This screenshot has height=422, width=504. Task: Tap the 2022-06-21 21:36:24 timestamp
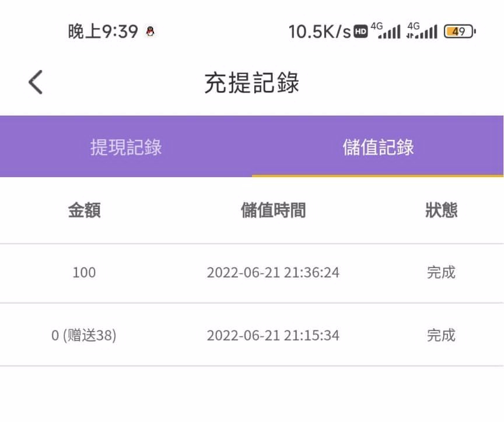click(273, 272)
